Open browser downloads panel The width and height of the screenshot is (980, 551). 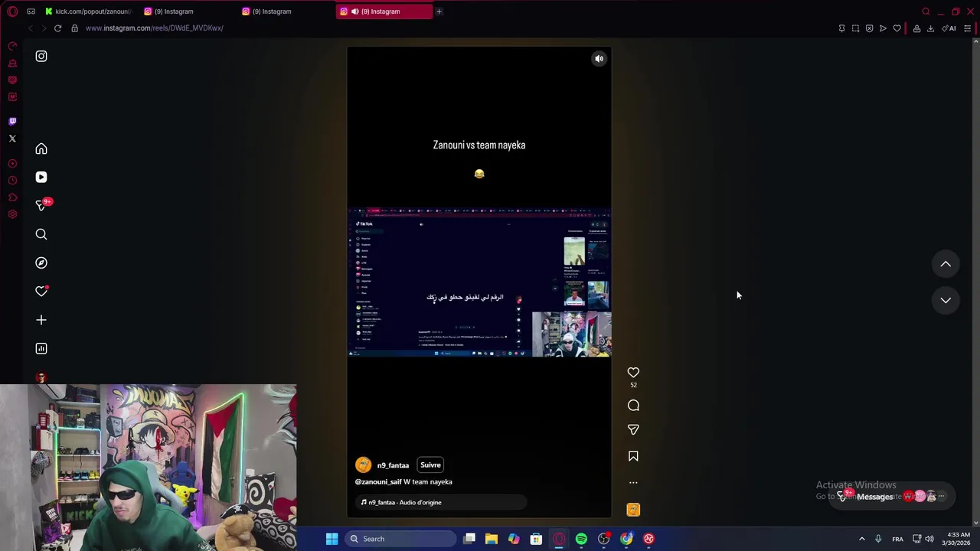pyautogui.click(x=930, y=28)
